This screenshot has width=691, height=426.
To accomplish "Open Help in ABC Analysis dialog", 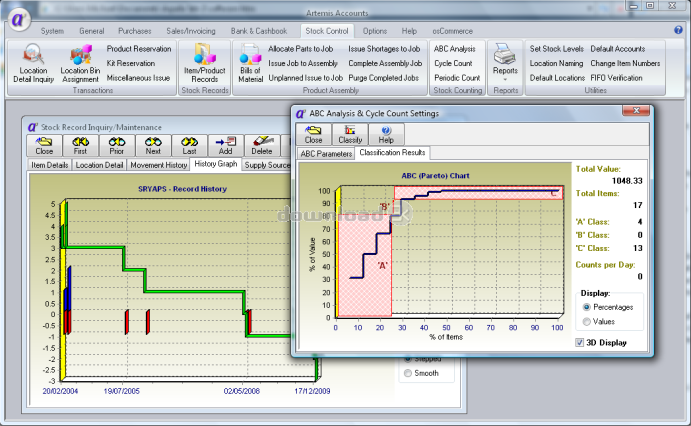I will 386,135.
